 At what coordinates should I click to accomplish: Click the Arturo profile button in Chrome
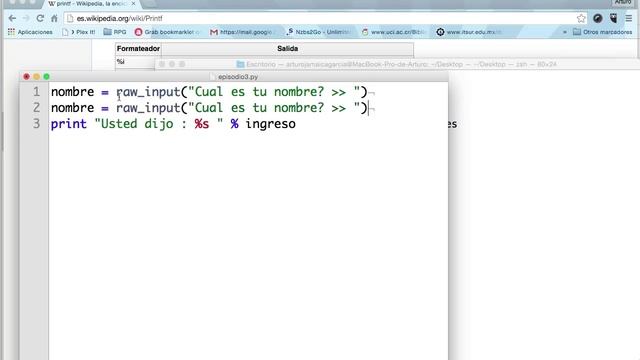[622, 2]
